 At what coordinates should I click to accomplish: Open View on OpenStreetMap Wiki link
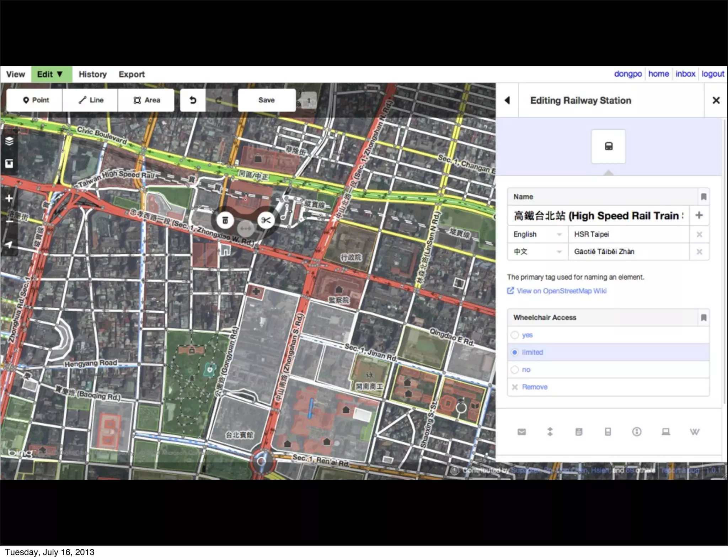click(x=561, y=291)
